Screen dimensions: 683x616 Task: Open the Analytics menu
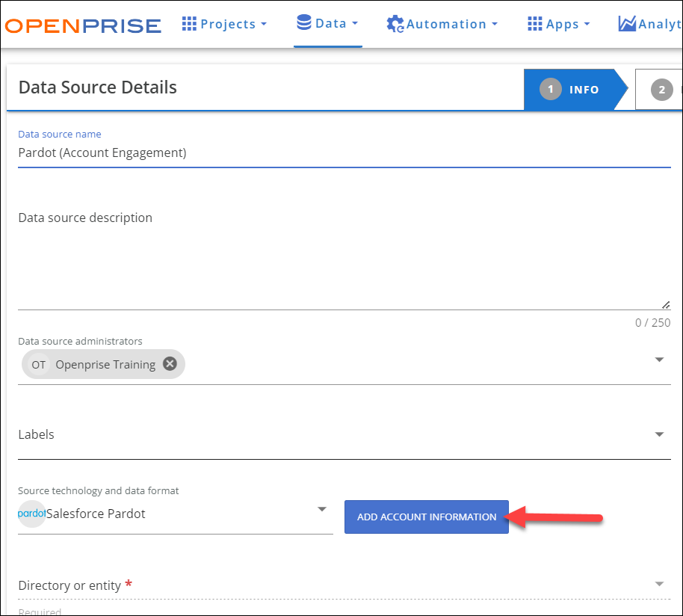(649, 24)
